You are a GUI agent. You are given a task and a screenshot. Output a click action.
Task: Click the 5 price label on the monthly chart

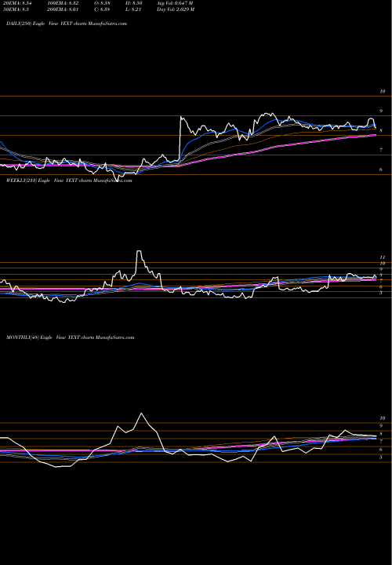tap(381, 457)
